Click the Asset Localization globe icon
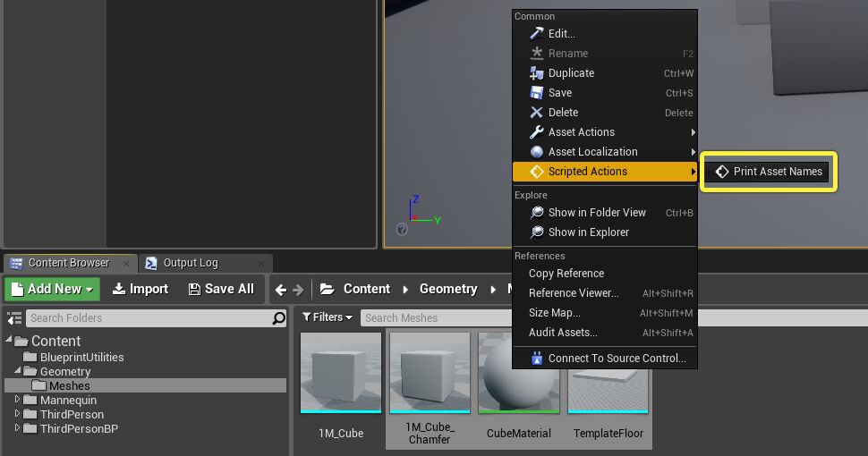The image size is (868, 456). (537, 152)
